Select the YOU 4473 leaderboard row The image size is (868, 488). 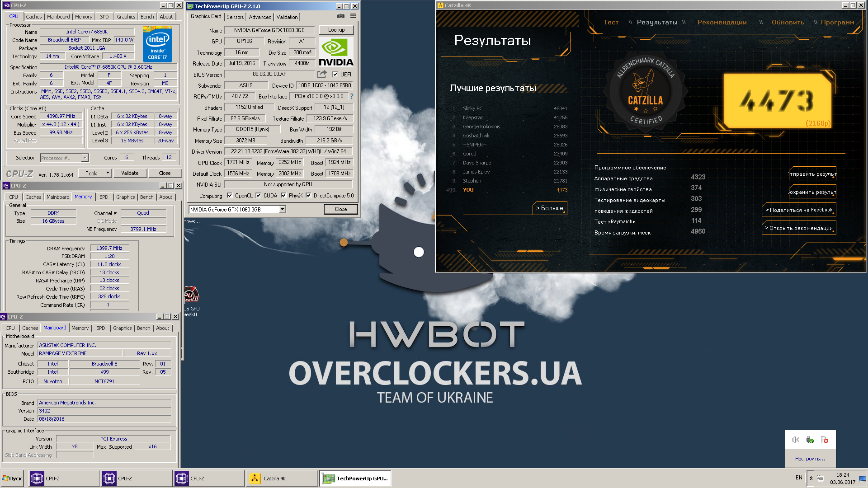click(508, 190)
